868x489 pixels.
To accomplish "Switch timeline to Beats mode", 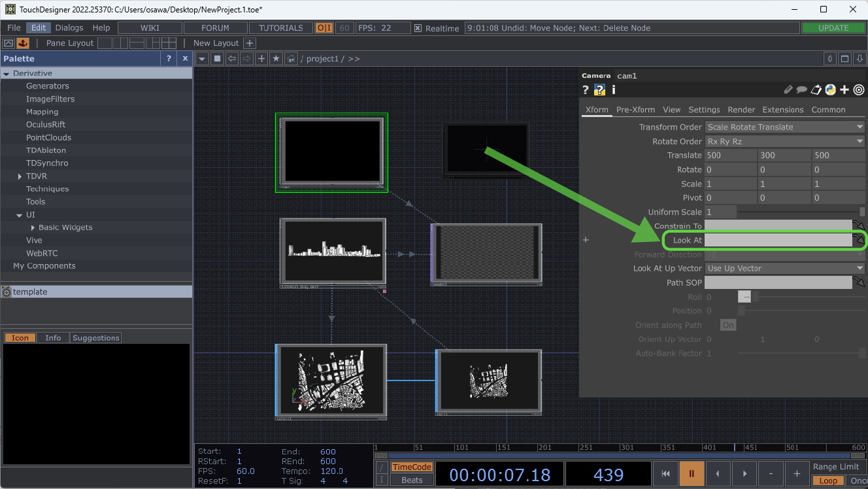I will pyautogui.click(x=412, y=480).
